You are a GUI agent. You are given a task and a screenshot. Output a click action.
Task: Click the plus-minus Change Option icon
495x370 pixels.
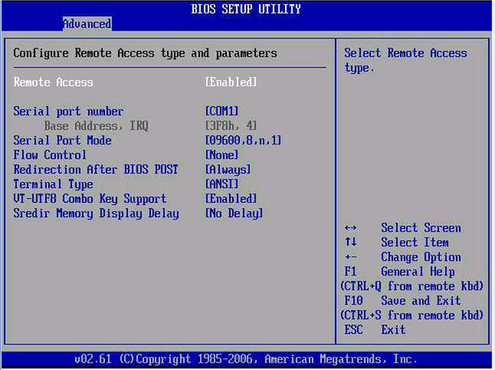point(351,257)
